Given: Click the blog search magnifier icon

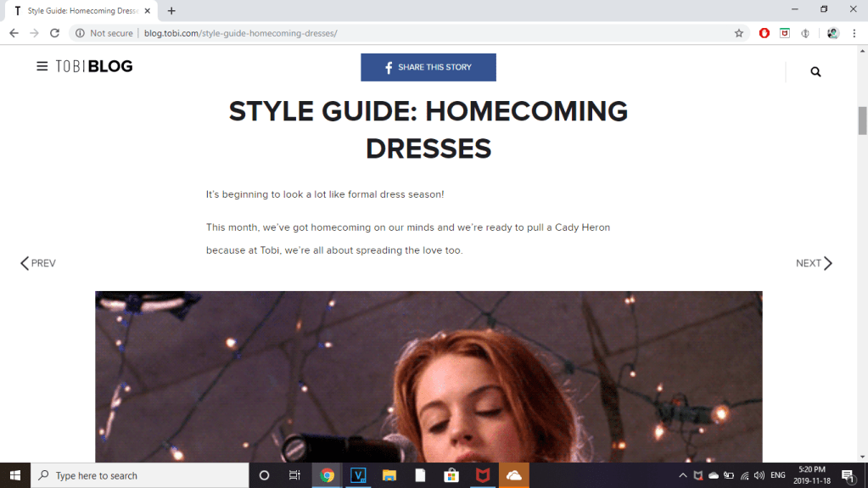Looking at the screenshot, I should [815, 72].
